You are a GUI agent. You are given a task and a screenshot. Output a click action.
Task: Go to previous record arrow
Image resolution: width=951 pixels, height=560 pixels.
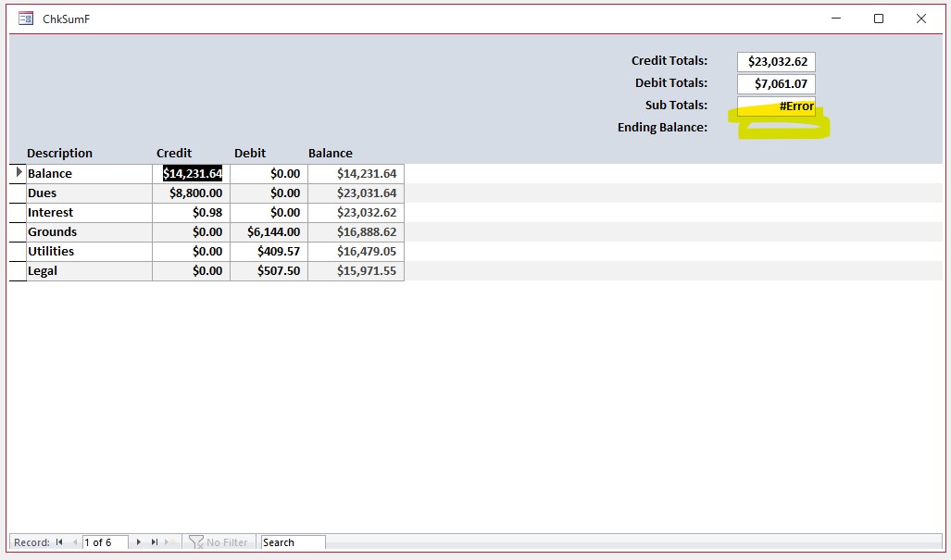click(75, 542)
